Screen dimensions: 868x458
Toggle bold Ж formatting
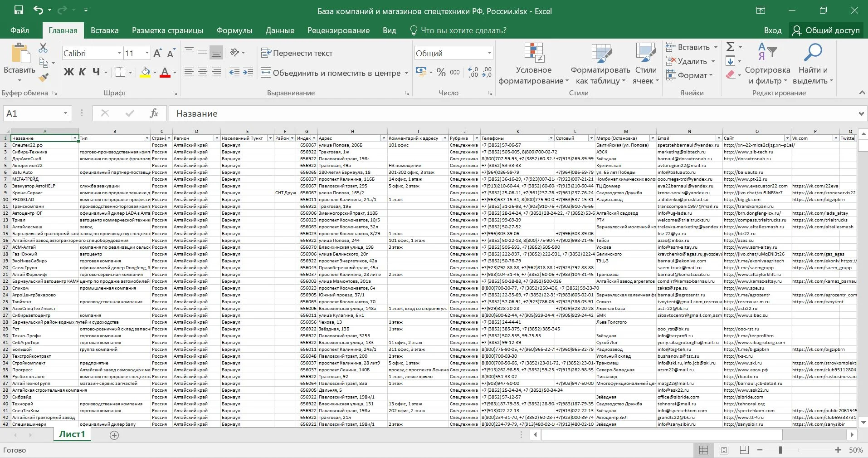pyautogui.click(x=68, y=72)
